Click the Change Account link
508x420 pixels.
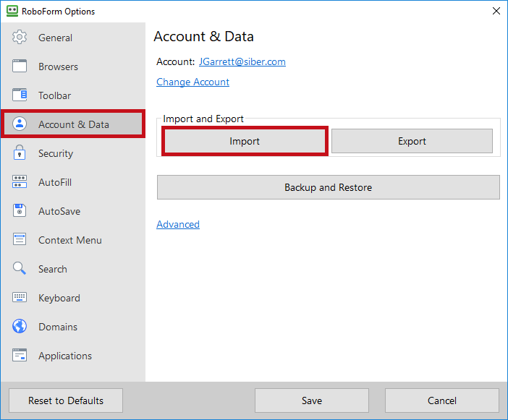click(x=192, y=82)
